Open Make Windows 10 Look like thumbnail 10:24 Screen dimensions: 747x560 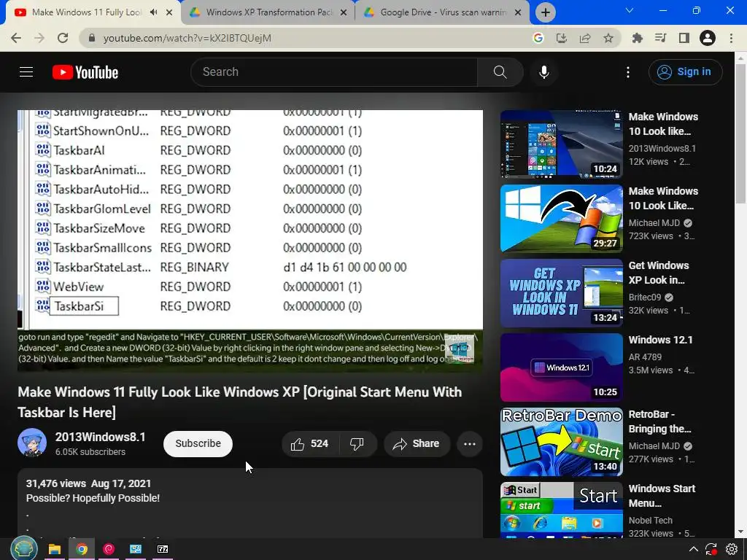(x=562, y=144)
